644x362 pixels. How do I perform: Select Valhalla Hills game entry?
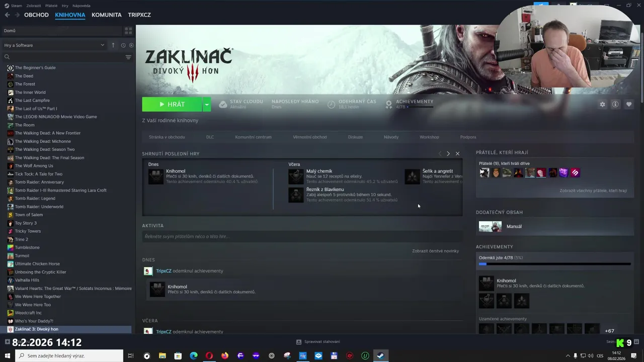(x=27, y=280)
